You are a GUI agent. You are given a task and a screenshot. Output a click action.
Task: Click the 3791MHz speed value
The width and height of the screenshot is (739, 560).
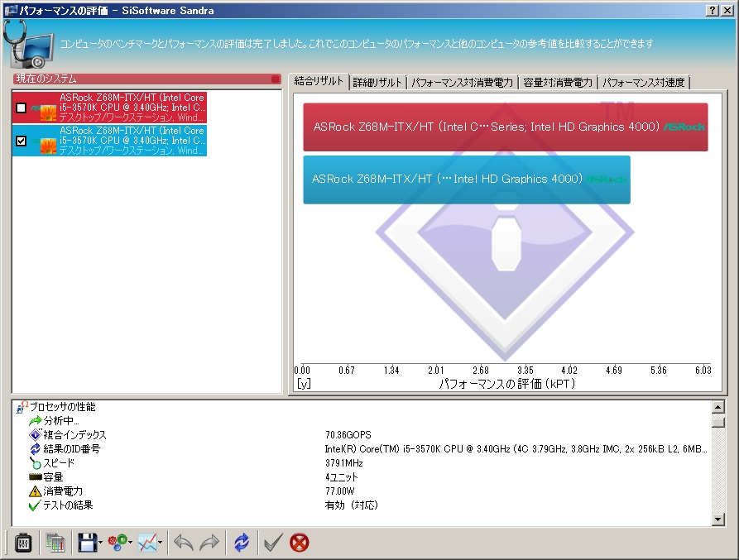pyautogui.click(x=344, y=463)
